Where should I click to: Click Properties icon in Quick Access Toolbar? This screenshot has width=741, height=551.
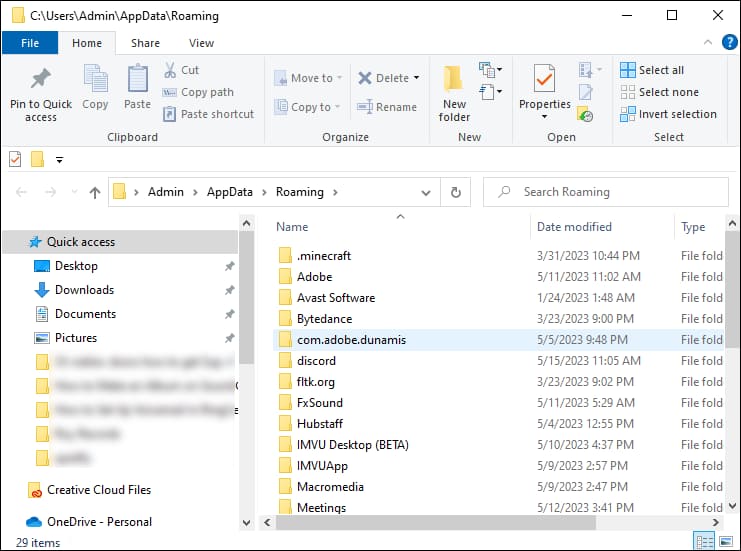pyautogui.click(x=15, y=159)
